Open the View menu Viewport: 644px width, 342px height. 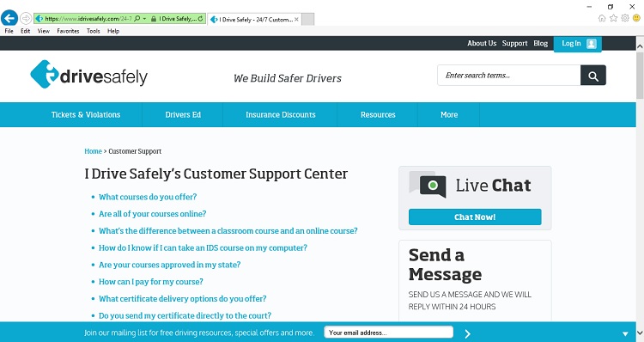[44, 31]
